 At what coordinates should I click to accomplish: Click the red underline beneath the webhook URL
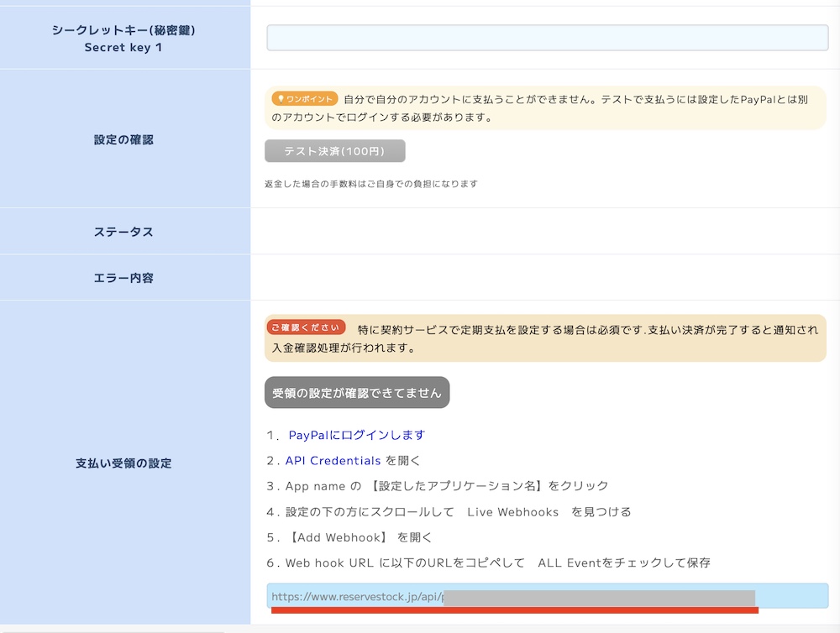514,610
